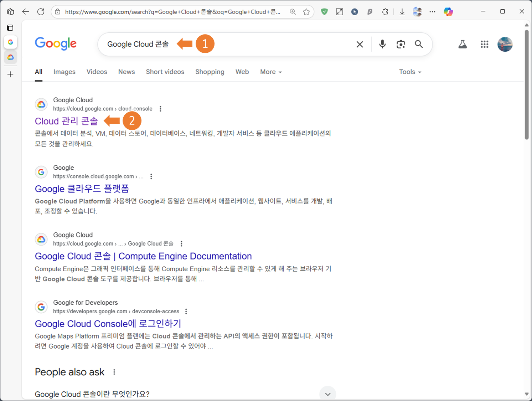Open browser downloads

point(402,12)
